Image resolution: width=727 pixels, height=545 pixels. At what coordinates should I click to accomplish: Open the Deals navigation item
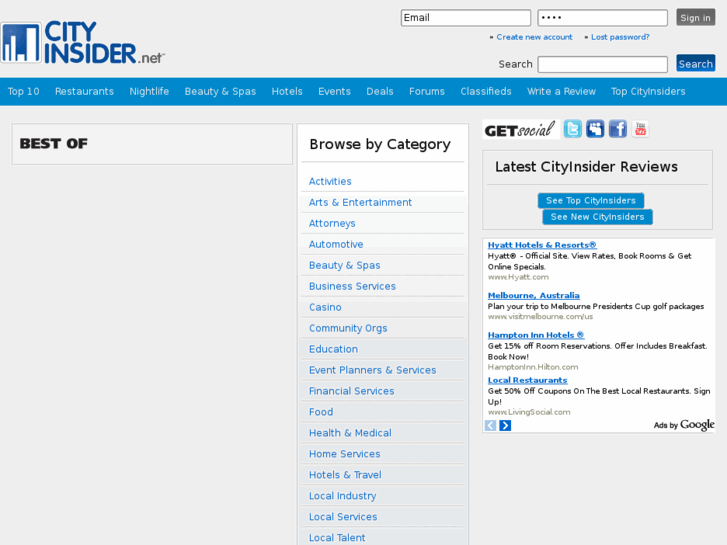[380, 91]
